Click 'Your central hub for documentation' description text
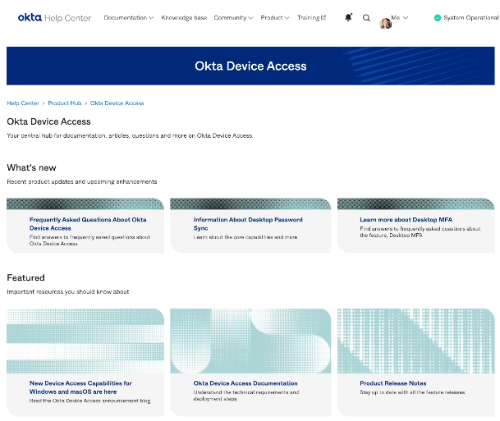500x421 pixels. [130, 136]
